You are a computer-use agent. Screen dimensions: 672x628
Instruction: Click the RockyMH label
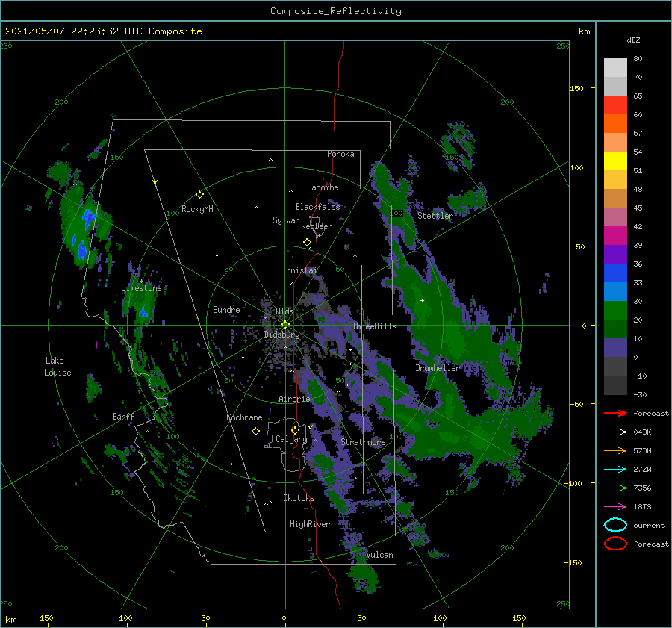pyautogui.click(x=197, y=209)
